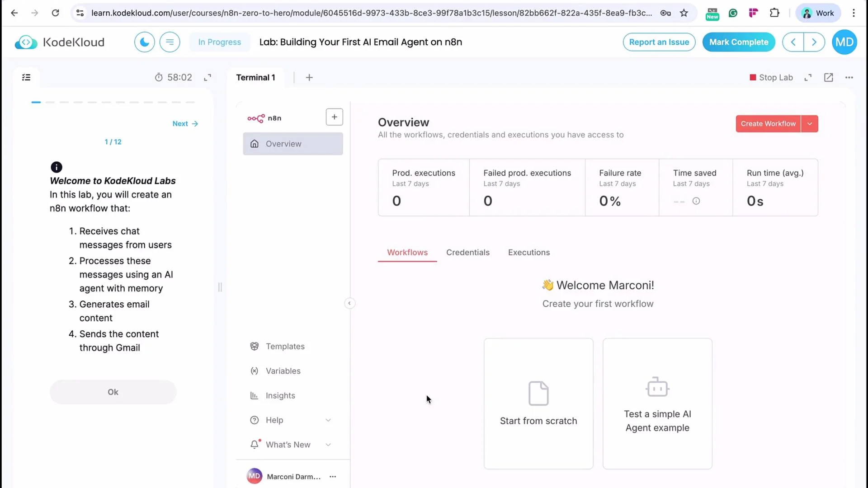Go back with browser back arrow
The image size is (868, 488).
14,13
